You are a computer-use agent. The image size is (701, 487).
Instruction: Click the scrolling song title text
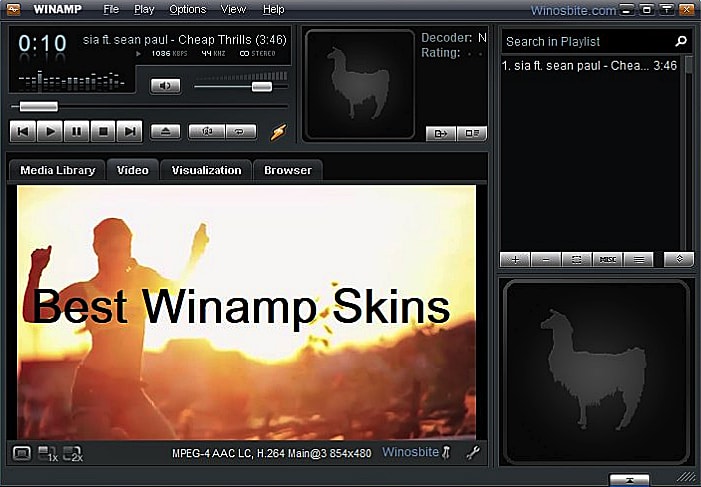(185, 40)
